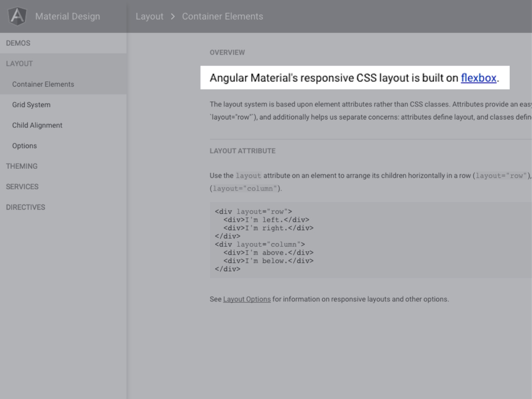Image resolution: width=532 pixels, height=399 pixels.
Task: Click the Container Elements breadcrumb title
Action: coord(222,17)
